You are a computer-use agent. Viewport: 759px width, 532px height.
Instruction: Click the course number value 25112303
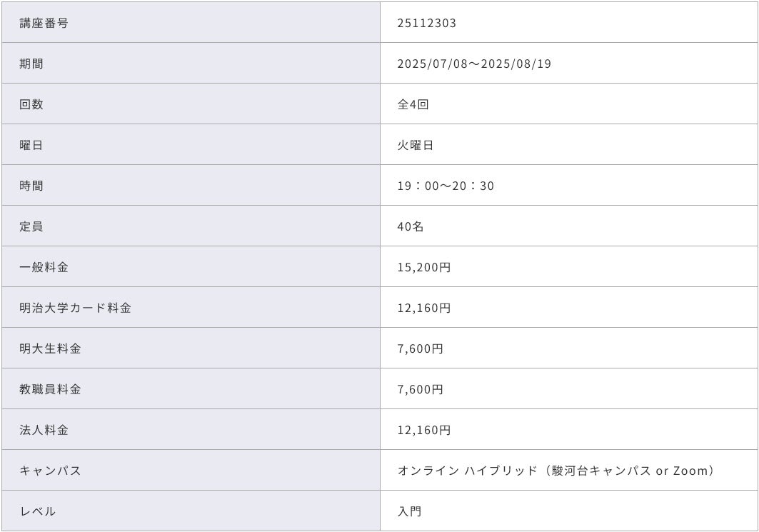point(426,23)
